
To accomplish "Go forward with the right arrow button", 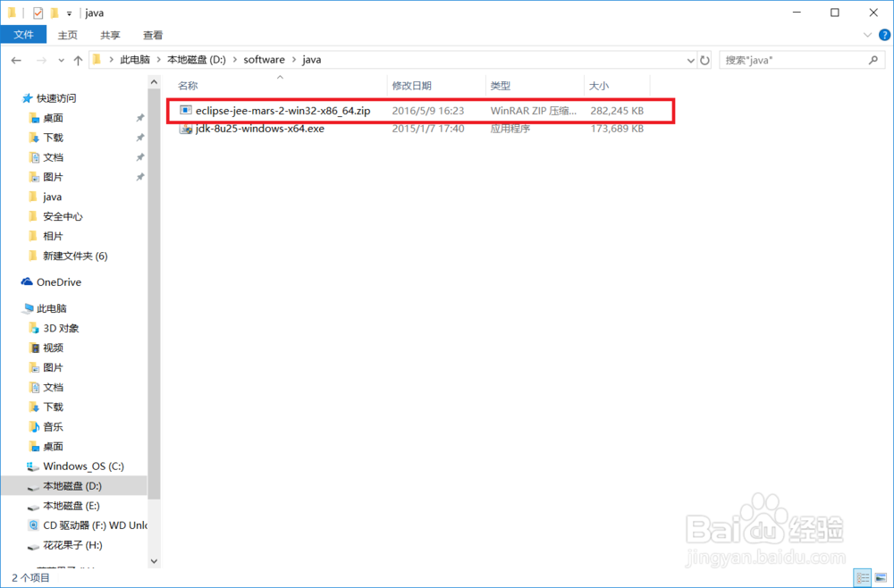I will pyautogui.click(x=41, y=60).
